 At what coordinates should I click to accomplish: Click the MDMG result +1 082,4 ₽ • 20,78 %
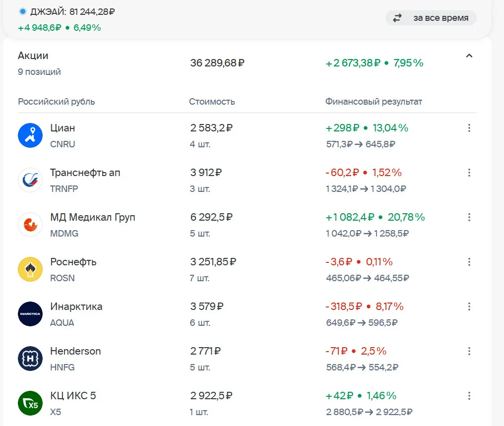[376, 217]
